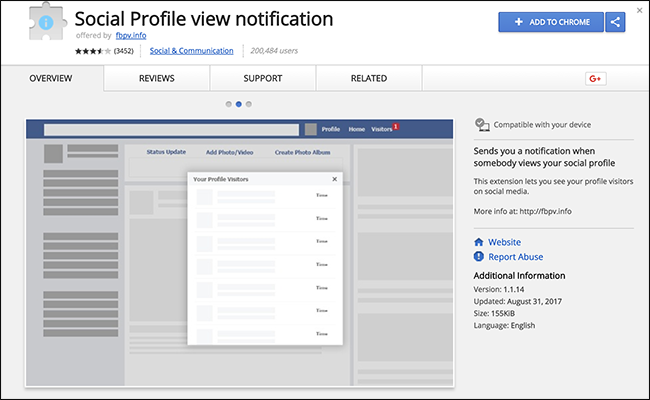The width and height of the screenshot is (650, 400).
Task: Open the Support tab
Action: point(262,78)
